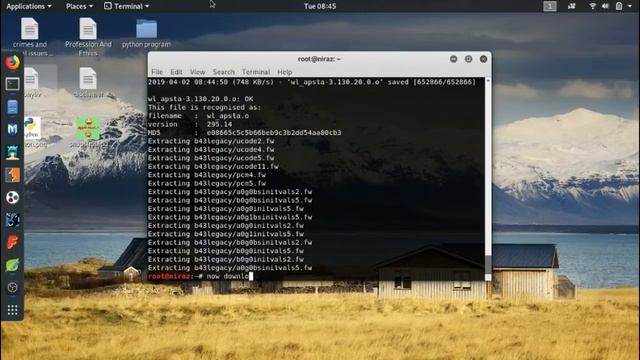Open the terminal Edit menu
This screenshot has height=360, width=640.
(176, 72)
